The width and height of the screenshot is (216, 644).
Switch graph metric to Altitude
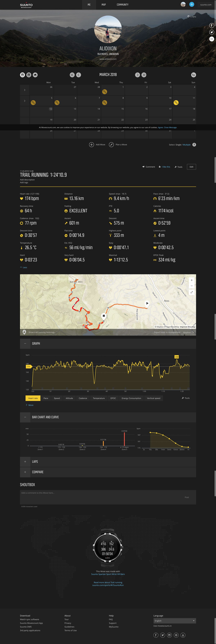[x=69, y=398]
